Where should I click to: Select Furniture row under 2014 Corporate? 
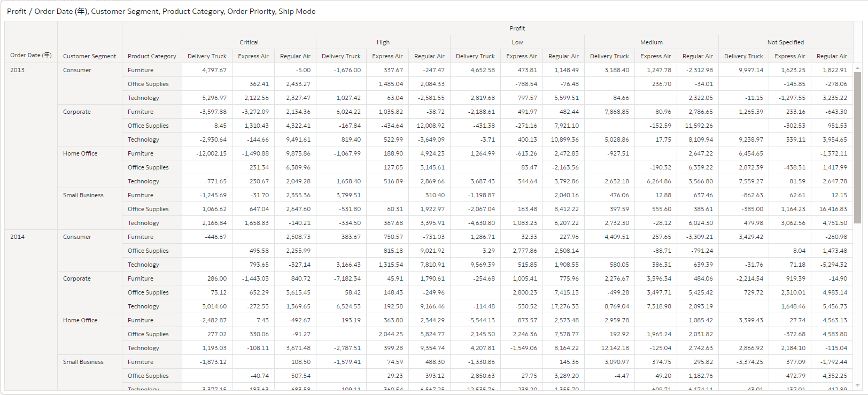(x=152, y=278)
